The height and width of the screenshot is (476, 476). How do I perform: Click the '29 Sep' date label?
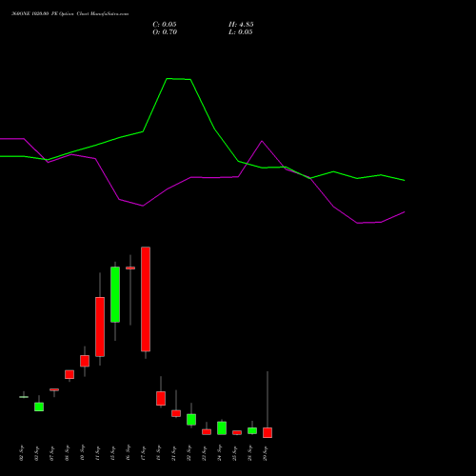click(266, 453)
